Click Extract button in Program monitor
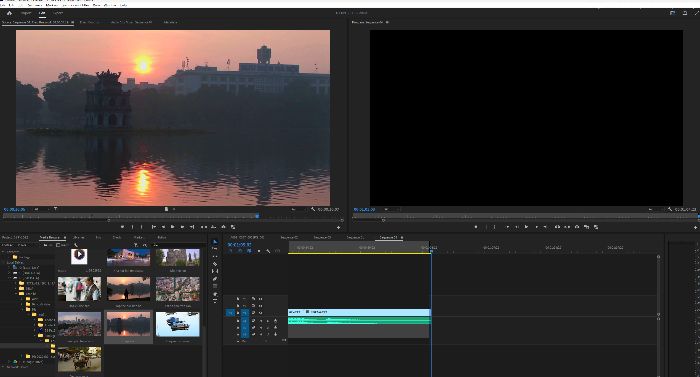 tap(567, 227)
